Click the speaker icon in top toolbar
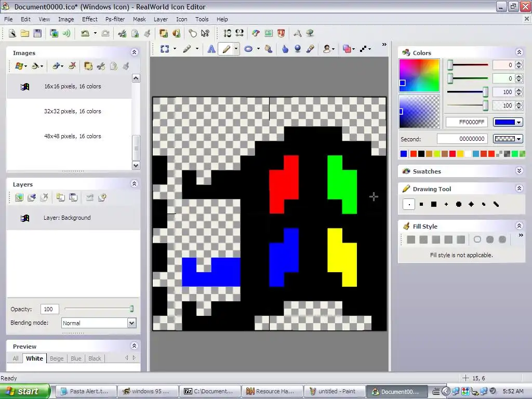 point(66,33)
